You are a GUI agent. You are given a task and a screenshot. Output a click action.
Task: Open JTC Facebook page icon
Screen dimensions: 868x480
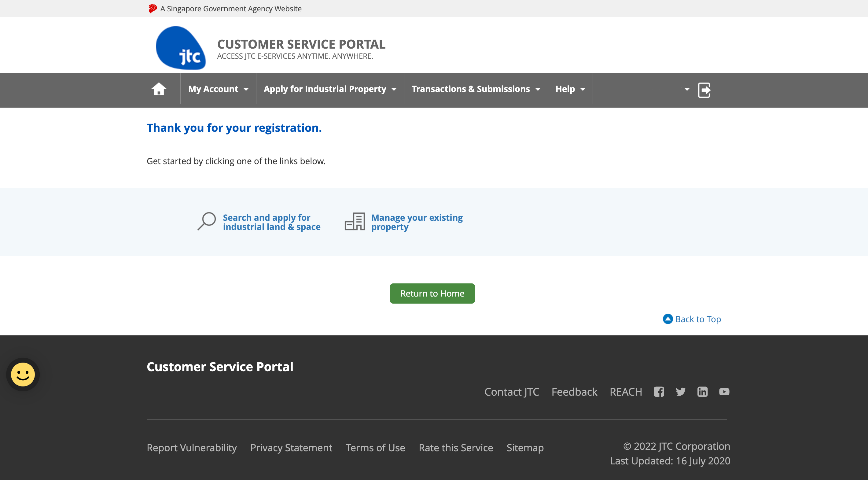(x=659, y=392)
